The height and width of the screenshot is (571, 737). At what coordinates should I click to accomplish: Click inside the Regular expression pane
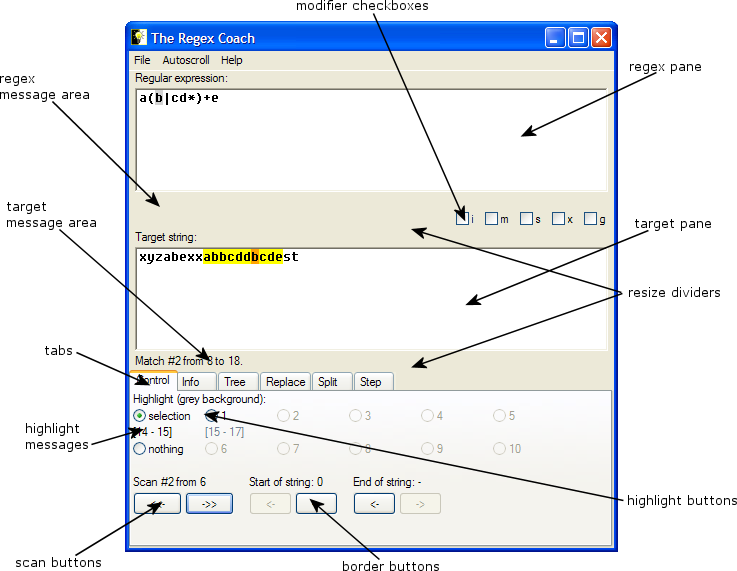371,140
